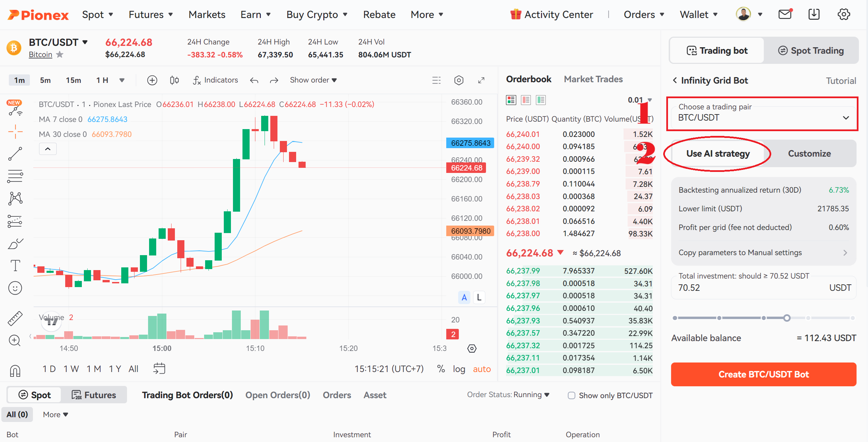Open the Markets menu item
Viewport: 868px width, 442px height.
[207, 15]
